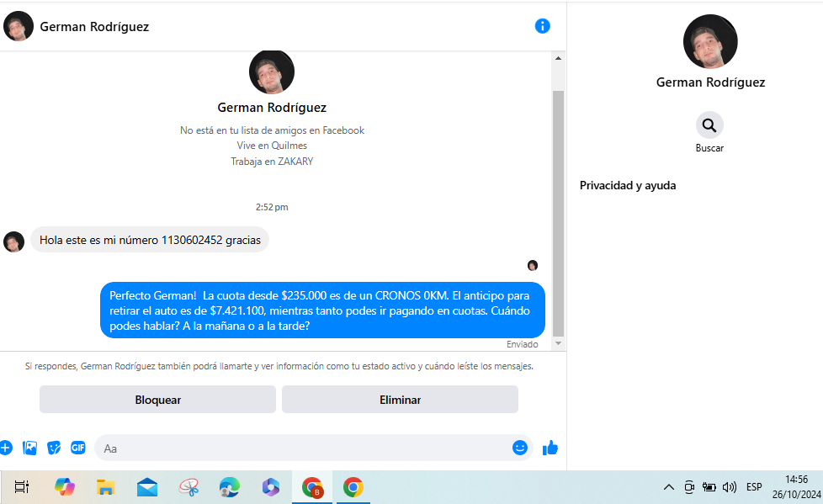This screenshot has width=823, height=504.
Task: Click the Aa message input field
Action: pos(303,448)
